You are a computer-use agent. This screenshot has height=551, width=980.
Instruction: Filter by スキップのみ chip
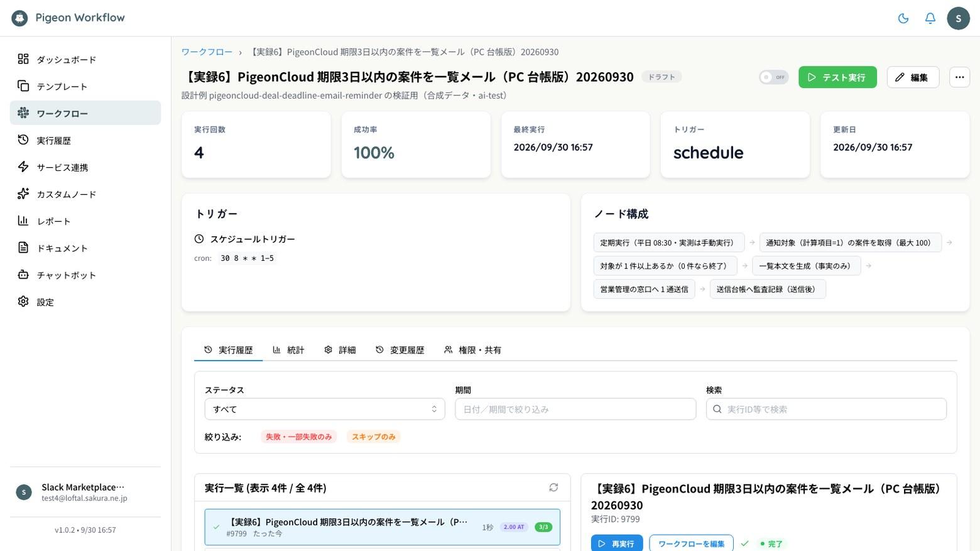pyautogui.click(x=373, y=437)
